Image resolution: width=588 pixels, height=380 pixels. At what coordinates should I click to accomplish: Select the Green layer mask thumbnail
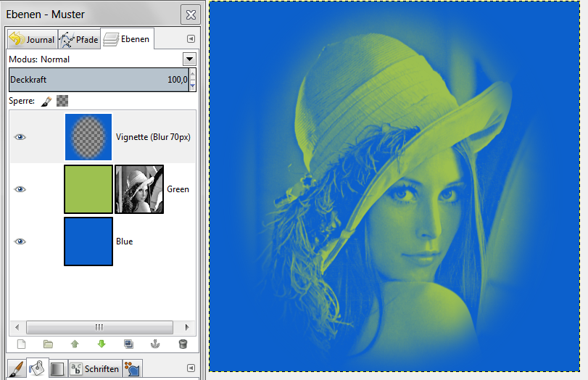tap(139, 189)
